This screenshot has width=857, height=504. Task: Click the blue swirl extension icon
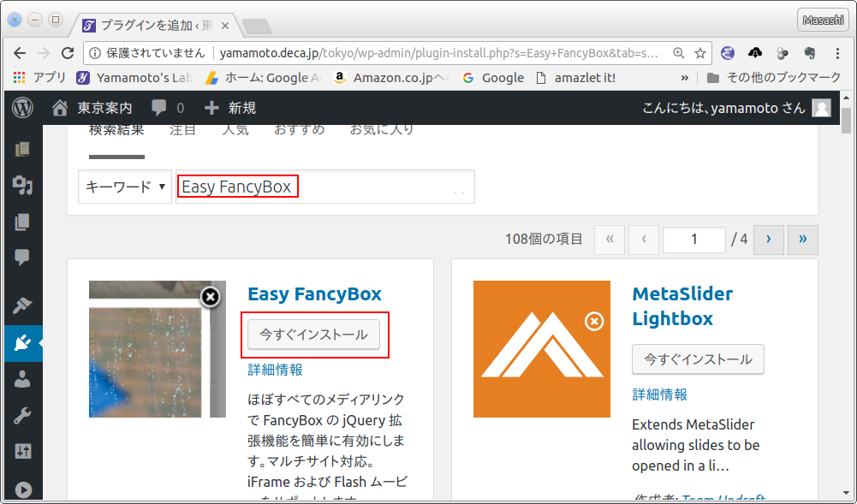click(x=727, y=53)
